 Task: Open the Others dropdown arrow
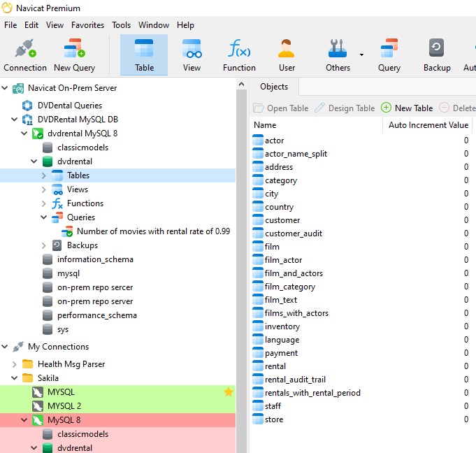coord(361,55)
